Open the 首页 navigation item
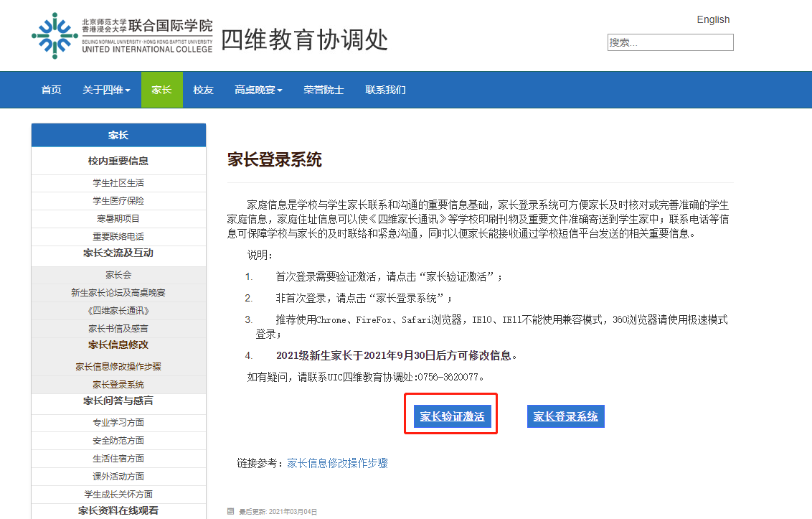 click(51, 90)
